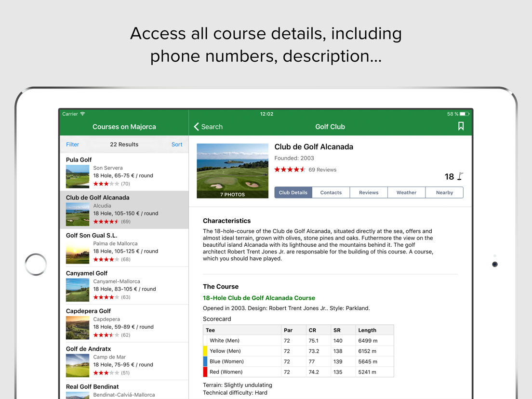Tap the Founded: 2003 text
532x399 pixels.
coord(294,158)
